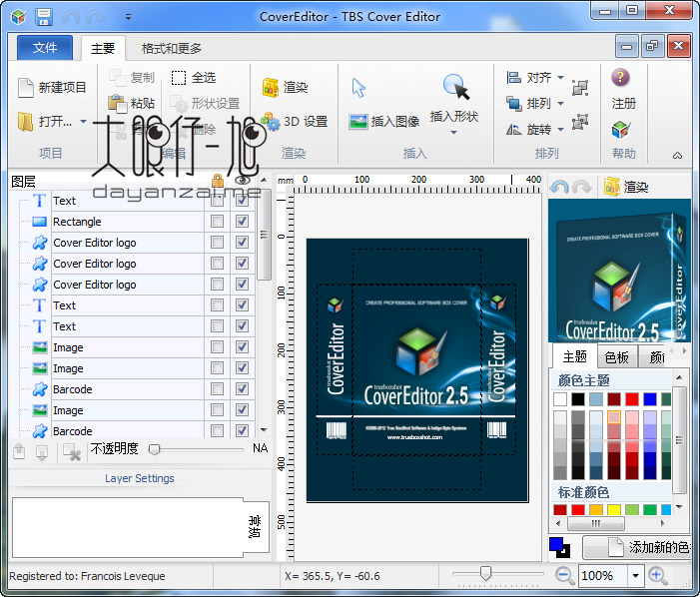Toggle visibility checkbox for Rectangle layer

click(x=242, y=222)
